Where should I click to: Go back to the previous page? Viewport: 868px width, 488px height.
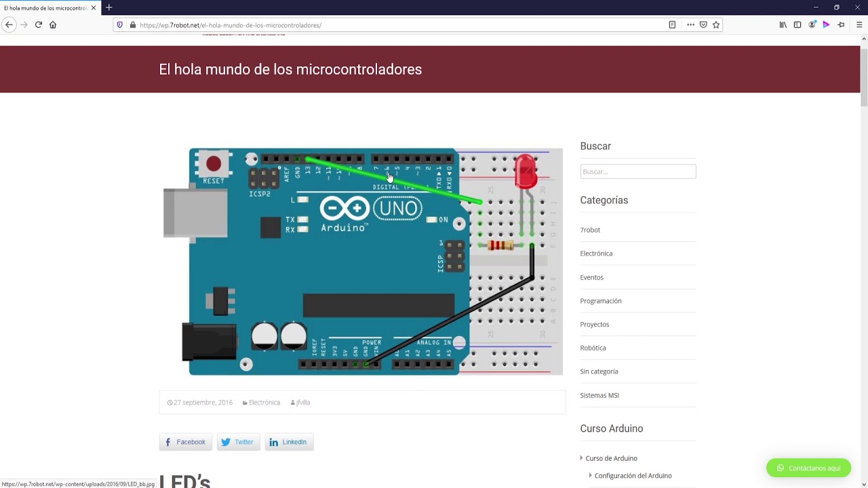point(9,25)
